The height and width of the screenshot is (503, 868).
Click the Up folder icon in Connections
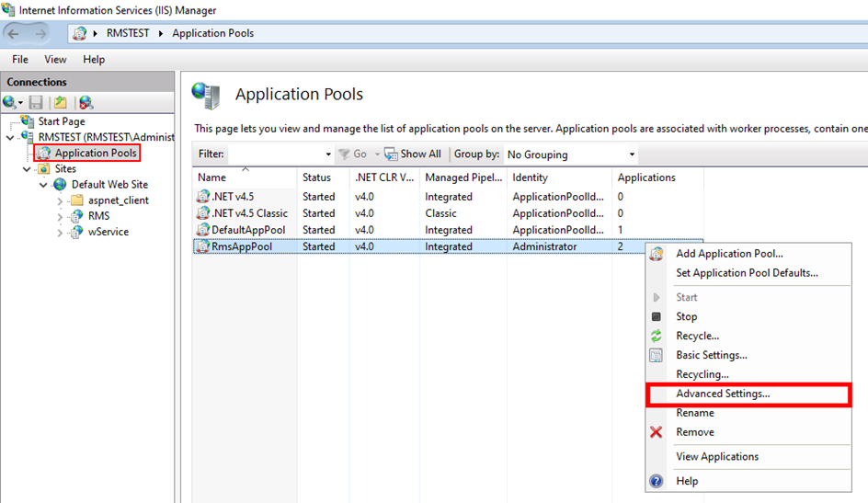pyautogui.click(x=60, y=102)
